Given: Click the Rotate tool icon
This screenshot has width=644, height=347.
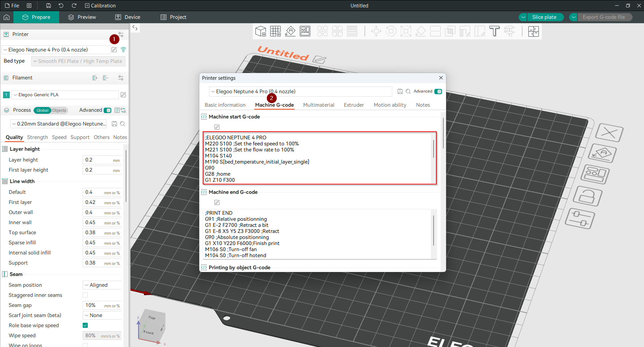Looking at the screenshot, I should click(x=391, y=31).
